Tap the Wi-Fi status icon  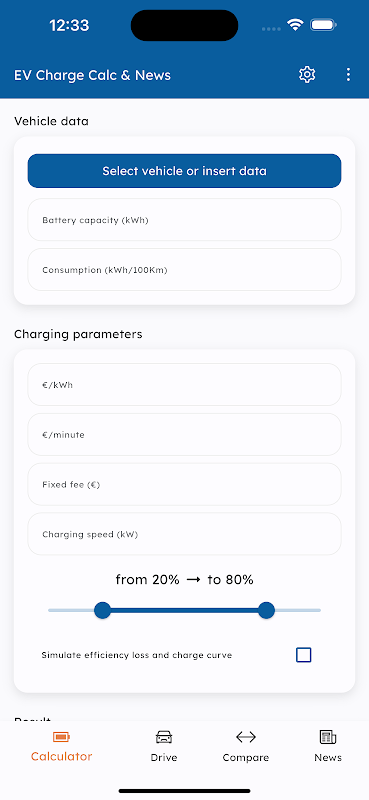(295, 24)
